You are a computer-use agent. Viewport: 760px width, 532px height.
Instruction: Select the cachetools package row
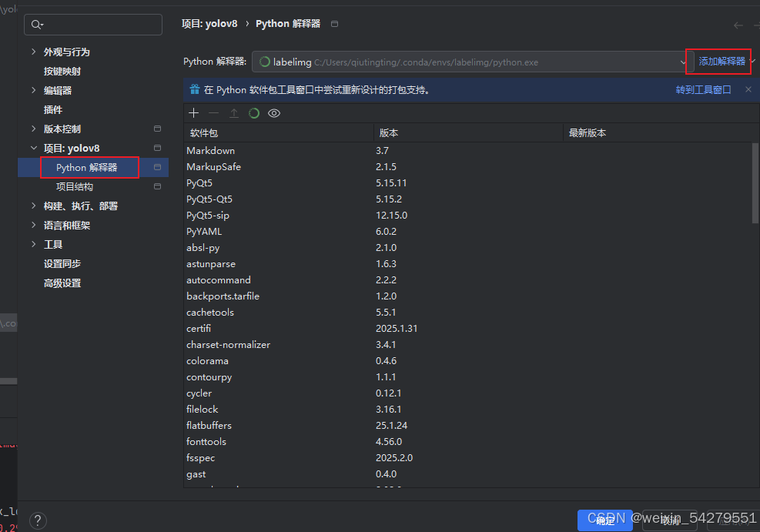coord(467,312)
